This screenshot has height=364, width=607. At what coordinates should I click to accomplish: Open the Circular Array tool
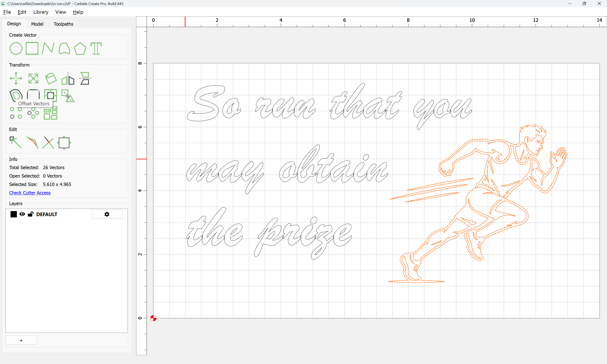pyautogui.click(x=33, y=113)
